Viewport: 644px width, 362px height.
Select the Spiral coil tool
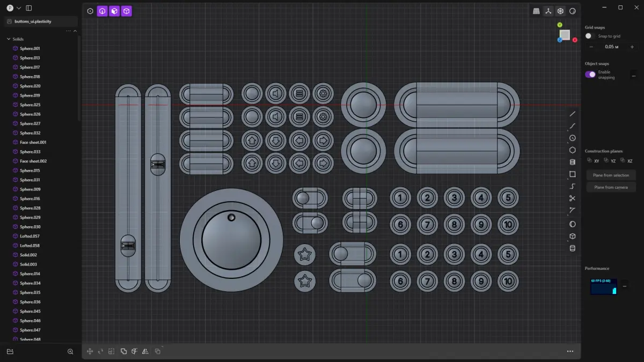[x=573, y=162]
